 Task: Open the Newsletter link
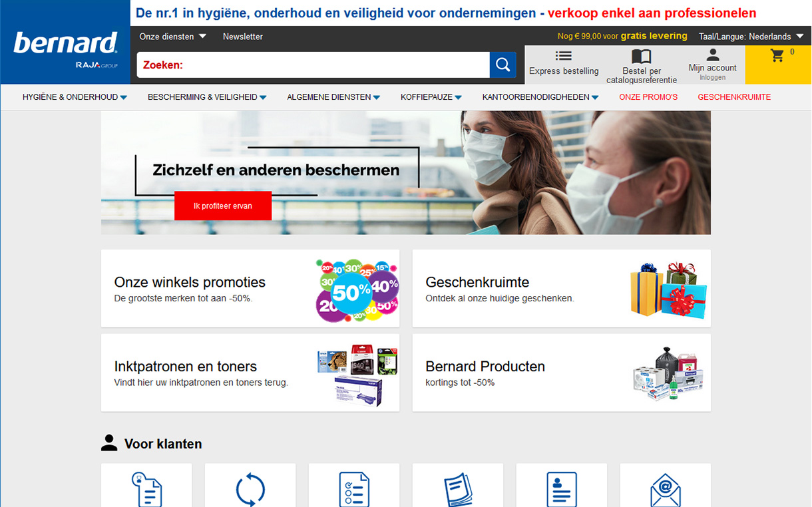tap(242, 37)
